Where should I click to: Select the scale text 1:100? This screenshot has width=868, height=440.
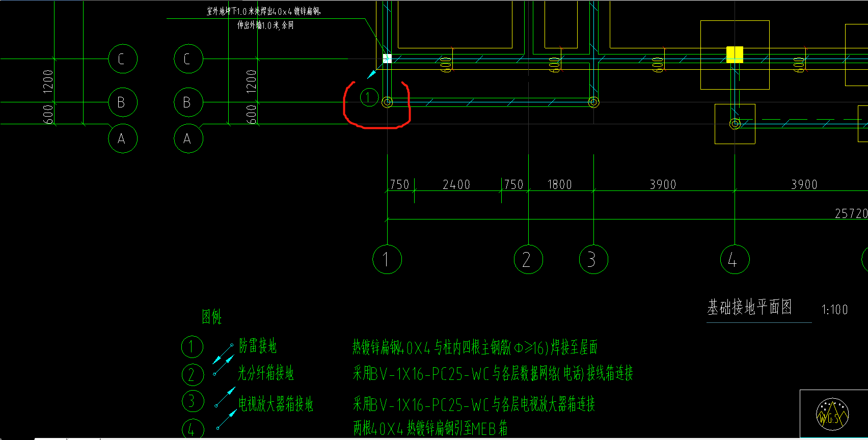pos(834,310)
